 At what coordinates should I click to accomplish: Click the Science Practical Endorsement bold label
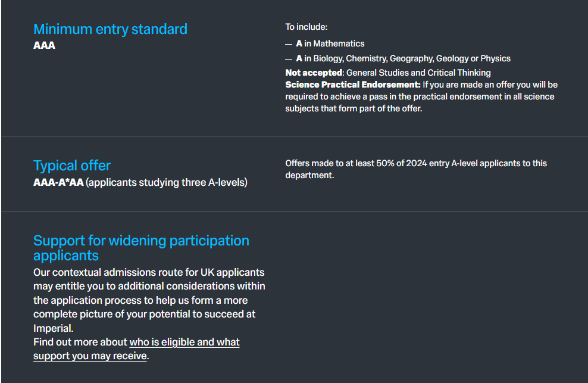pos(353,85)
